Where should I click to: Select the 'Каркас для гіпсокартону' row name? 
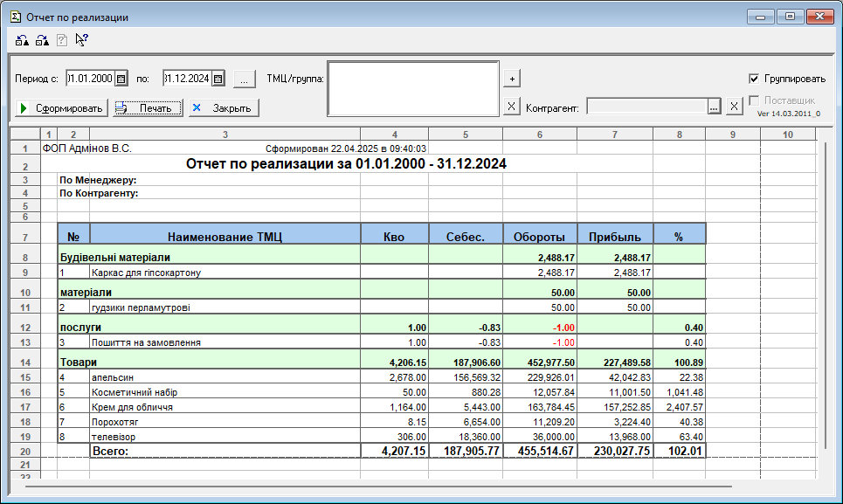coord(146,273)
